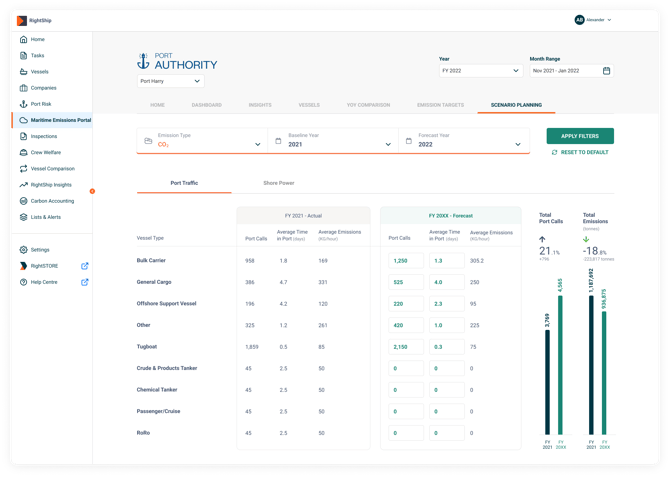This screenshot has width=670, height=477.
Task: Click the Settings gear icon
Action: [x=24, y=250]
